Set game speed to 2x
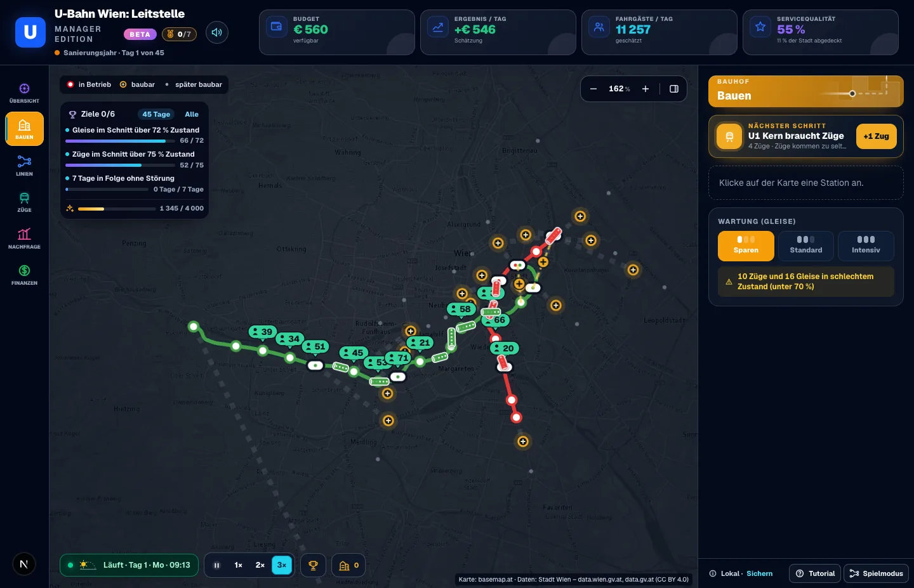This screenshot has height=588, width=914. point(260,565)
